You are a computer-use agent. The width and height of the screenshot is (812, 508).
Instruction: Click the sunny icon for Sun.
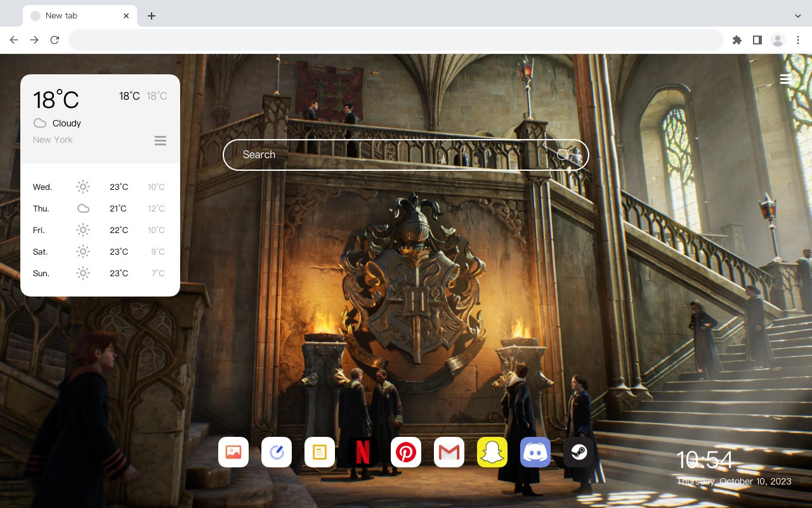pos(83,273)
